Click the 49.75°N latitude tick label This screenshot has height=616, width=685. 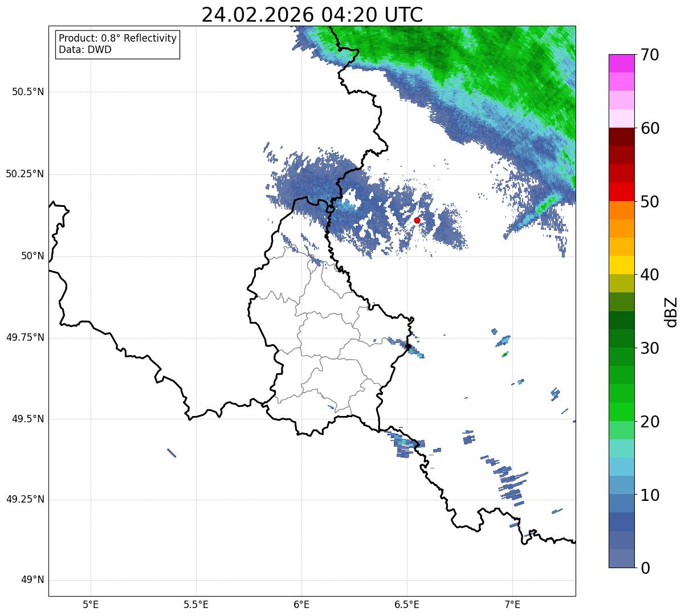pyautogui.click(x=25, y=337)
